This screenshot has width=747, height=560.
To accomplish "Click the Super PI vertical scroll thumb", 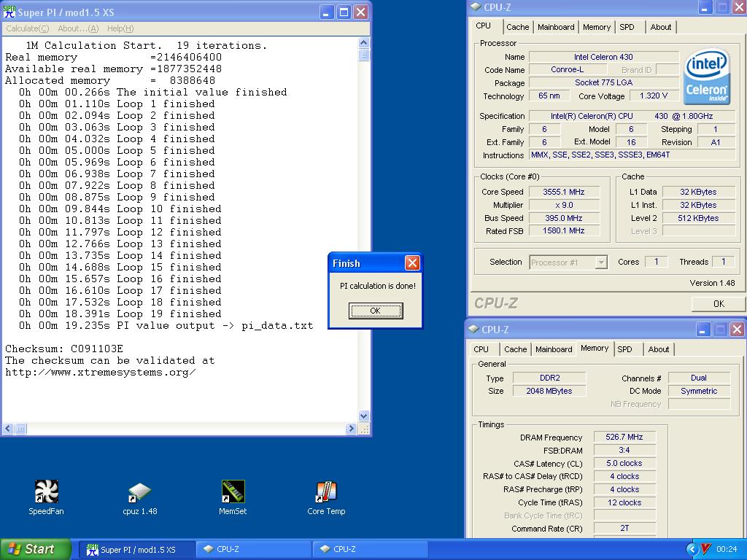I will (363, 54).
